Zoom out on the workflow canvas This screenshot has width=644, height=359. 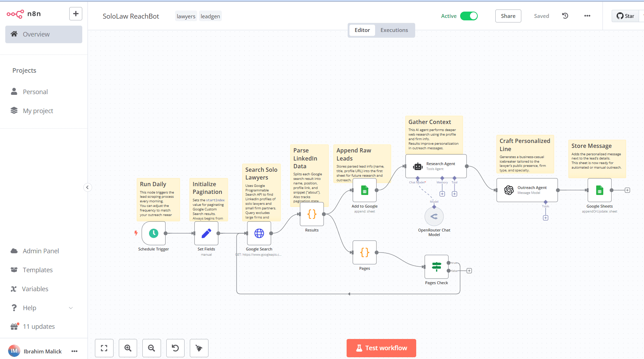152,348
